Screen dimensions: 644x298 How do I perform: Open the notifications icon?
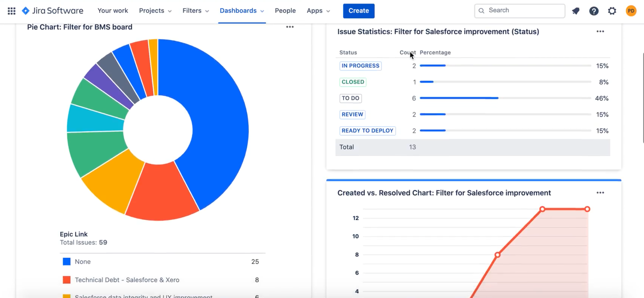[576, 11]
